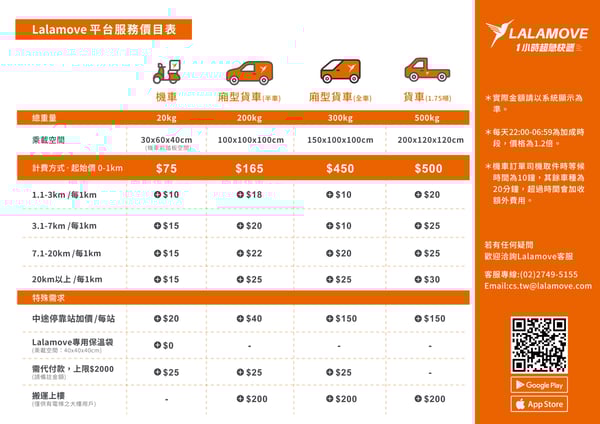The height and width of the screenshot is (424, 600).
Task: Click the 廂型貨車(全車) $150 extra-stop fee
Action: pyautogui.click(x=341, y=318)
